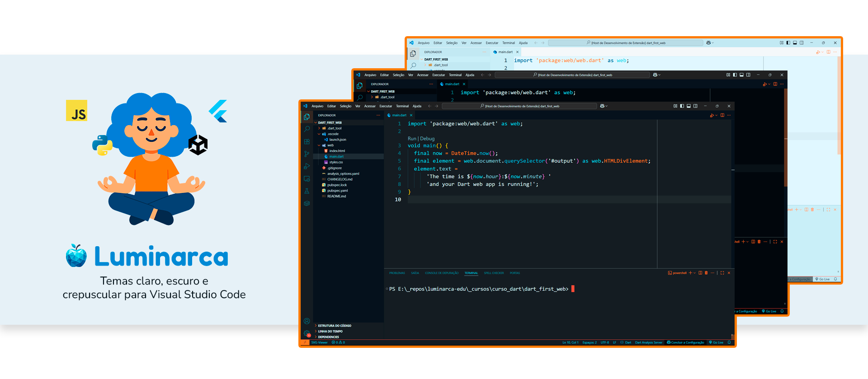Viewport: 868px width, 379px height.
Task: Click the Debug CodeLens above void main()
Action: [x=427, y=139]
